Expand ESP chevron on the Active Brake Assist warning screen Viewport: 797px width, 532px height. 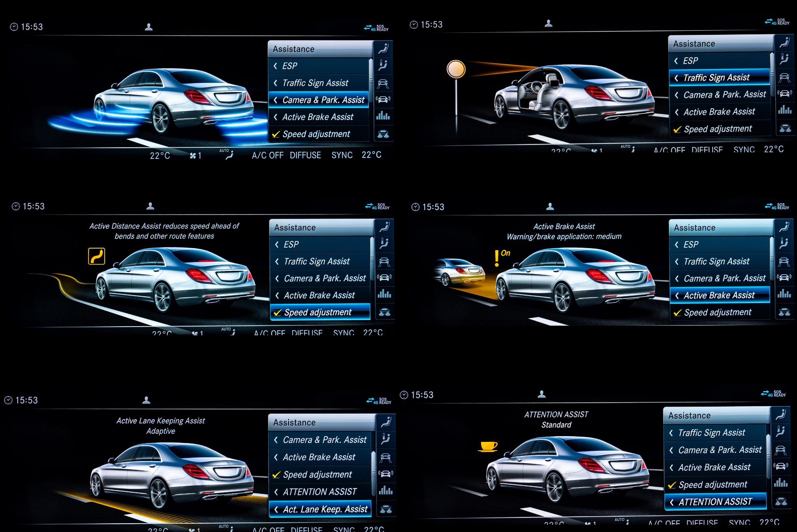point(677,245)
